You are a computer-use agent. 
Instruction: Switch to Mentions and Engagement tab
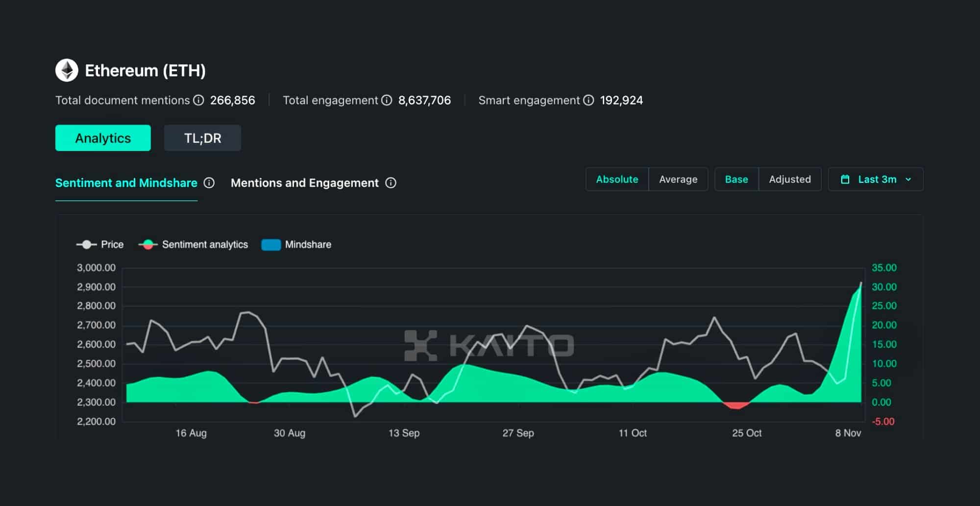[304, 183]
